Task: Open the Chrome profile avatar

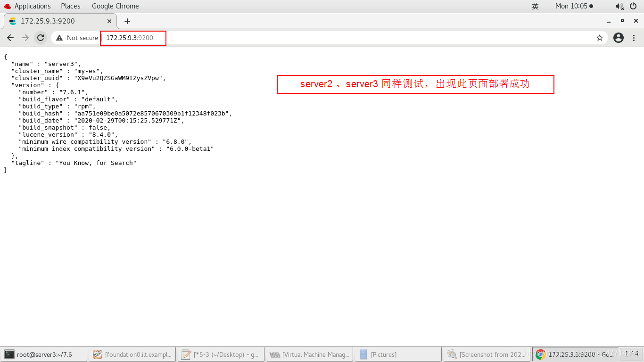Action: [x=619, y=38]
